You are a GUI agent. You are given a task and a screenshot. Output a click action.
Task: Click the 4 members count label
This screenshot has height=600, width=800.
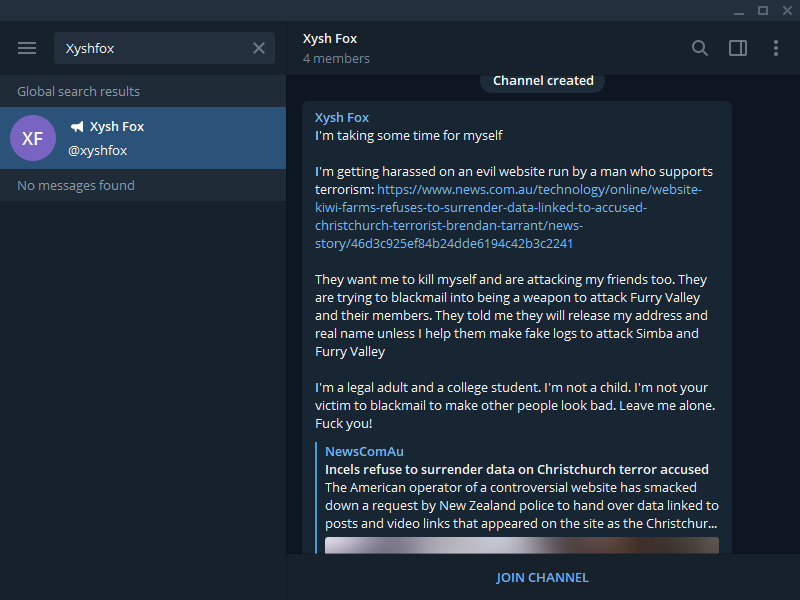(336, 59)
